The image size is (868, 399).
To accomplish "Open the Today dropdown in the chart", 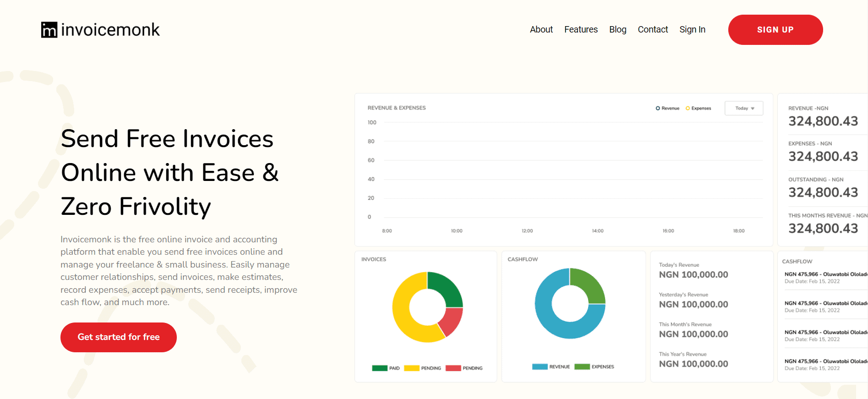I will coord(744,108).
